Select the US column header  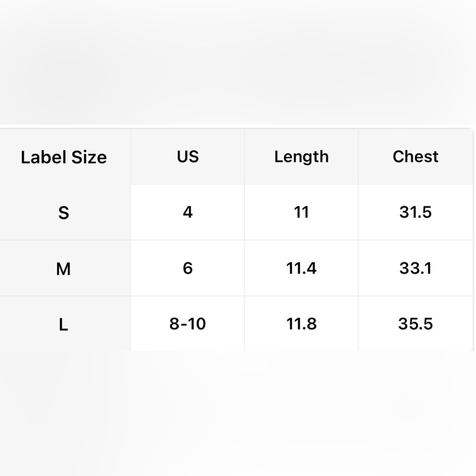188,157
